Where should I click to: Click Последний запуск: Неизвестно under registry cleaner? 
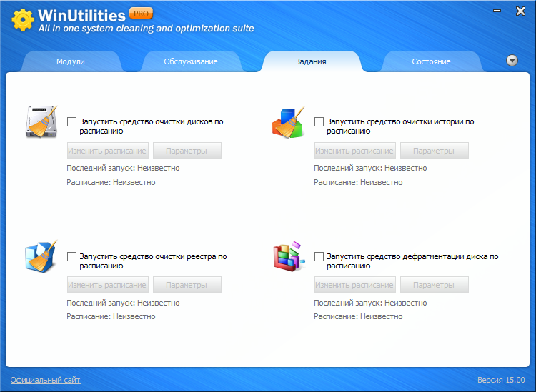(123, 303)
